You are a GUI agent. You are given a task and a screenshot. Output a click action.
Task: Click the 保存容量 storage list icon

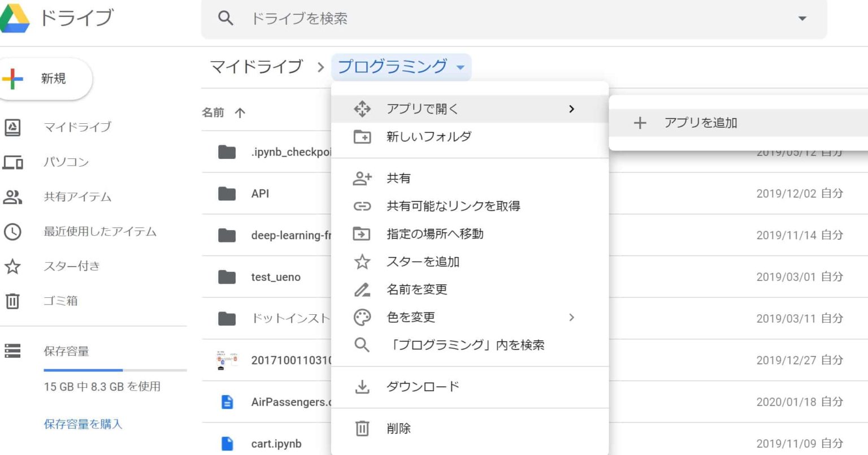click(14, 351)
